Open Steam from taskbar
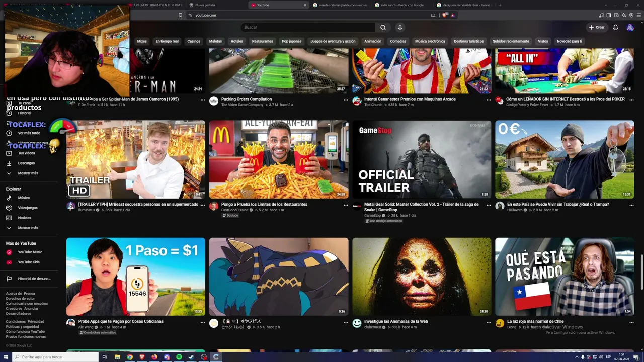The height and width of the screenshot is (362, 644). (191, 357)
